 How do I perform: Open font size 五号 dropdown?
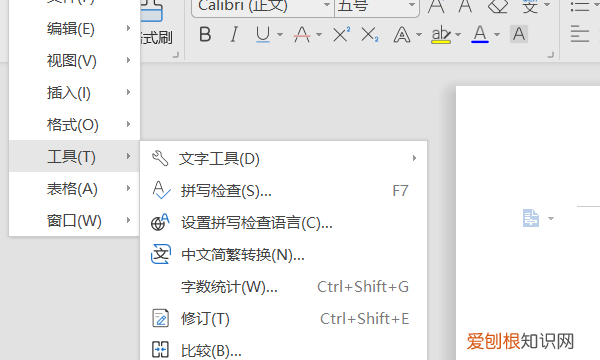(412, 5)
